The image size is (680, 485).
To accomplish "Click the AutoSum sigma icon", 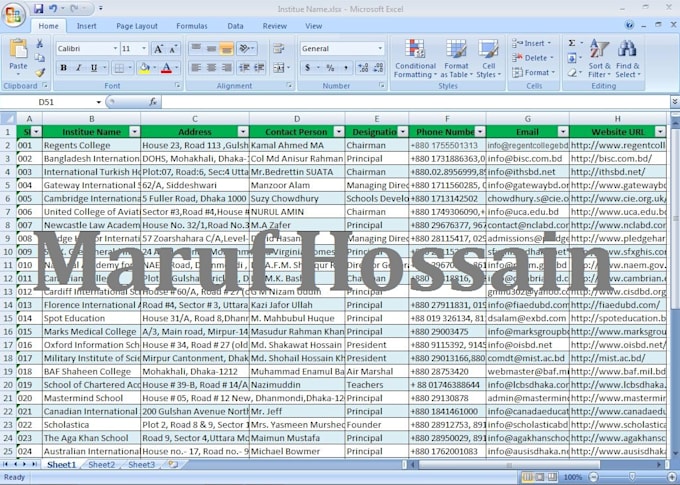I will coord(572,43).
